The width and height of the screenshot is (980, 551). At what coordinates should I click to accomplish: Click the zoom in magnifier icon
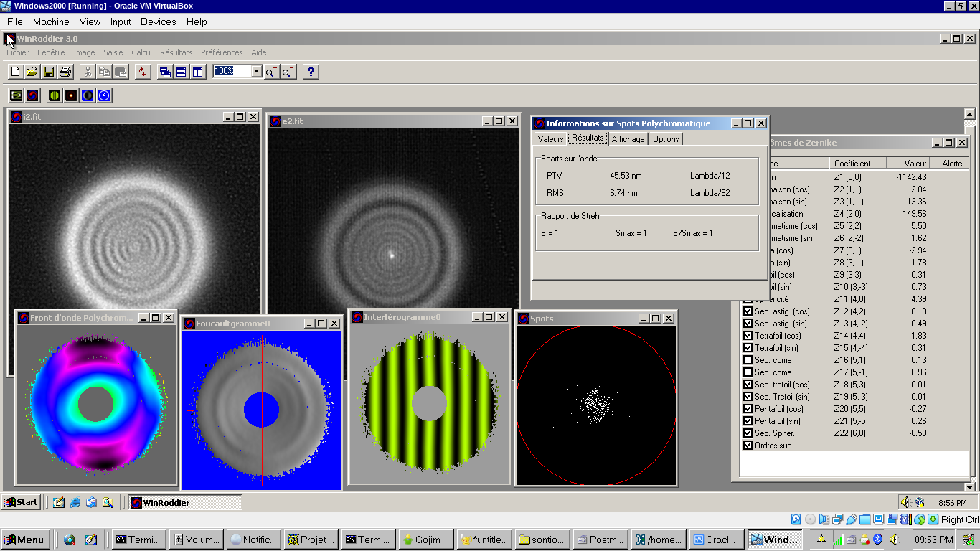[x=271, y=72]
